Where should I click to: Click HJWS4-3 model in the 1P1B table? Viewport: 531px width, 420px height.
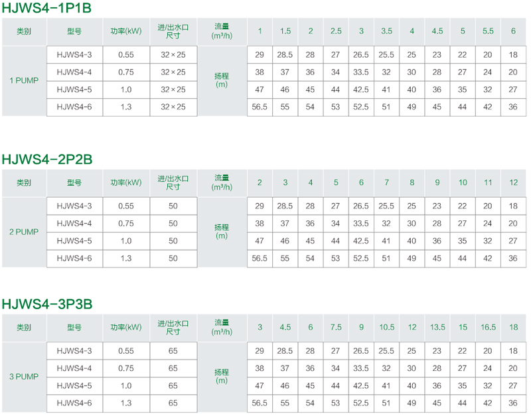pos(74,55)
